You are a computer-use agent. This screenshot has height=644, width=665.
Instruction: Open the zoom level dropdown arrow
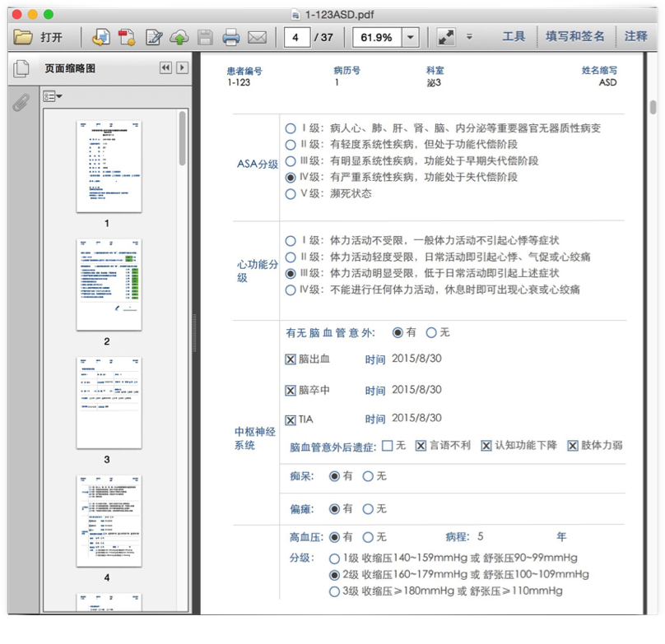point(411,37)
